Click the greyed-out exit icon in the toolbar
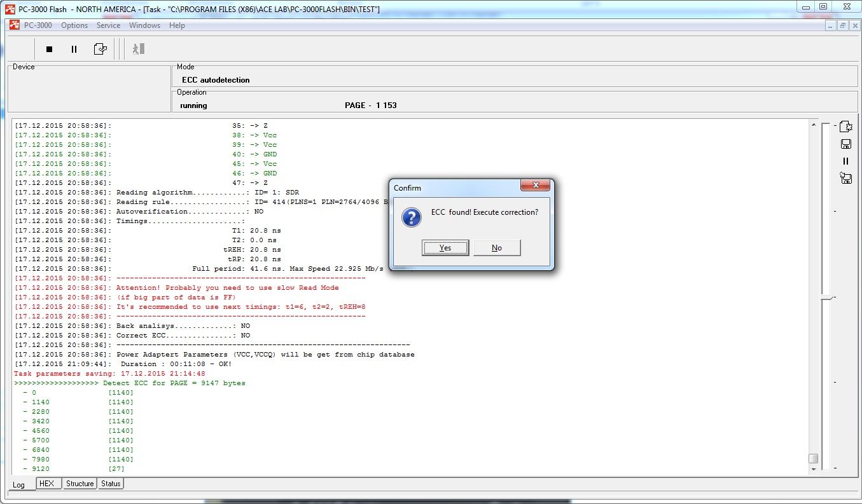The width and height of the screenshot is (862, 504). pos(139,49)
